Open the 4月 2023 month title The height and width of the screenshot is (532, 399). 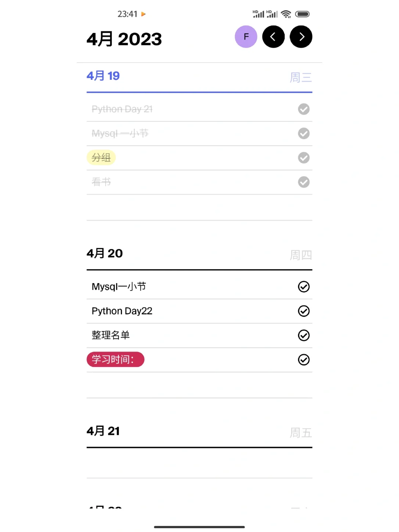tap(124, 39)
